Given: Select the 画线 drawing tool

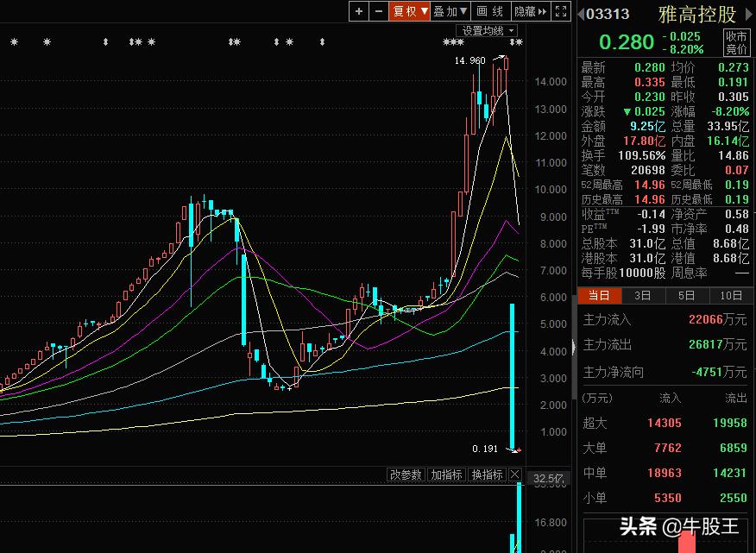Looking at the screenshot, I should [489, 11].
